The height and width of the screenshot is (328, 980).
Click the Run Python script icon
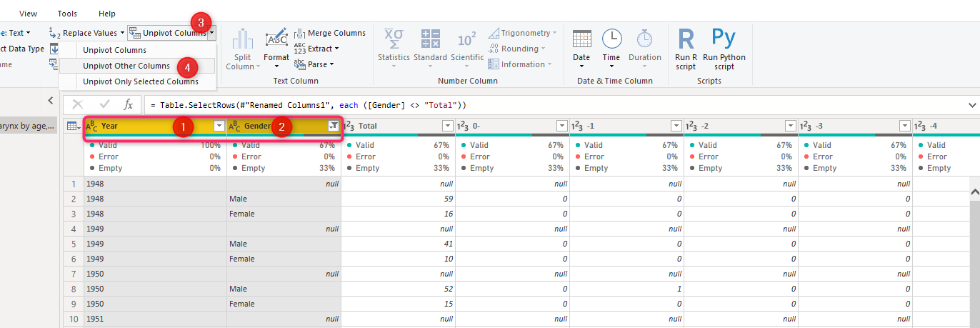click(724, 40)
